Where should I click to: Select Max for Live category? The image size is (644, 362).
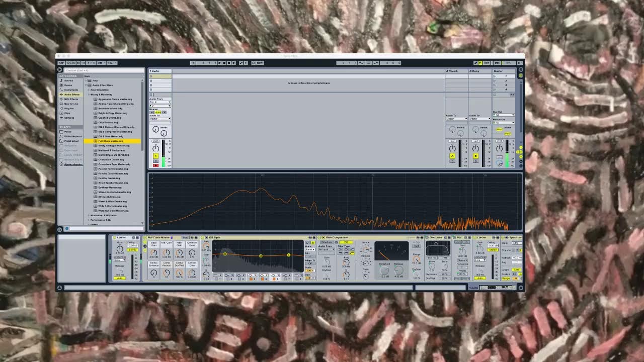[x=70, y=104]
